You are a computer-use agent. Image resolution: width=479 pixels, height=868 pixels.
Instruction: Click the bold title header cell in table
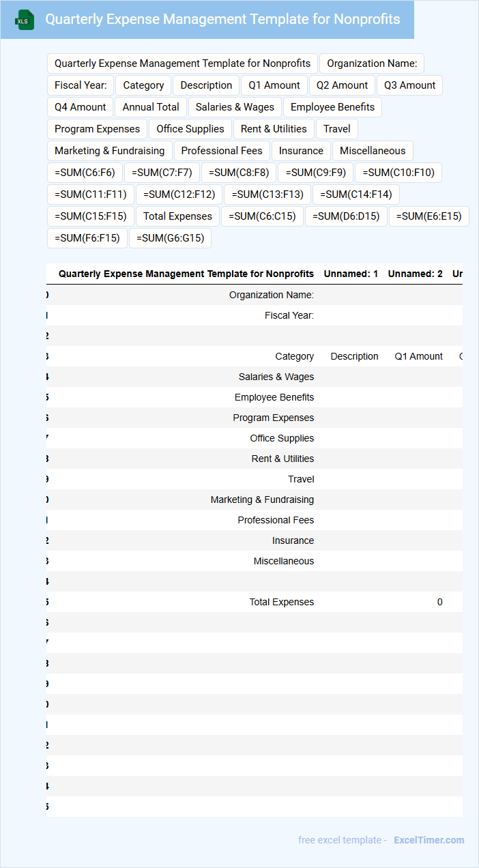pos(186,274)
